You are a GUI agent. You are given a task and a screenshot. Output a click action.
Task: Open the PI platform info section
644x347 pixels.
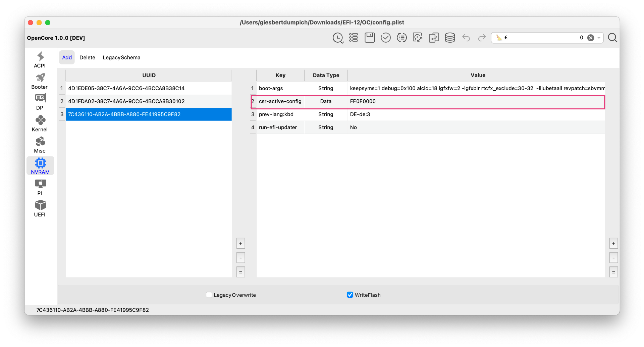click(x=40, y=187)
